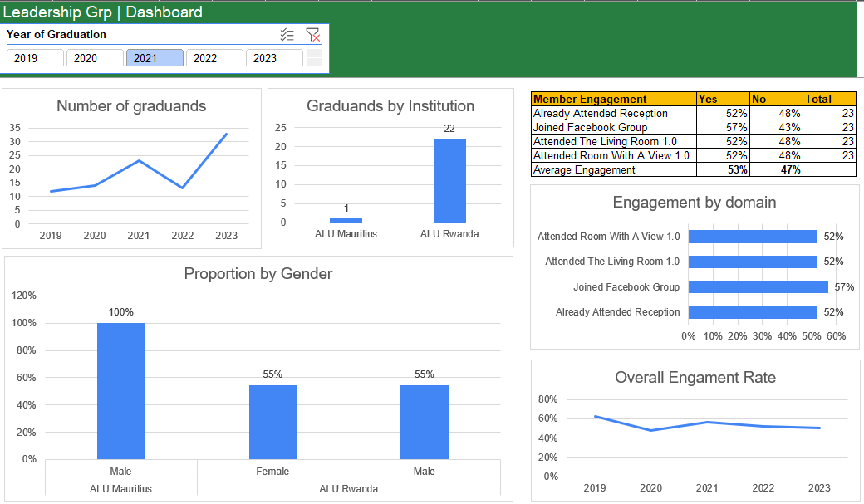The height and width of the screenshot is (504, 864).
Task: Select the ALU Rwanda bar showing 22
Action: (x=449, y=180)
